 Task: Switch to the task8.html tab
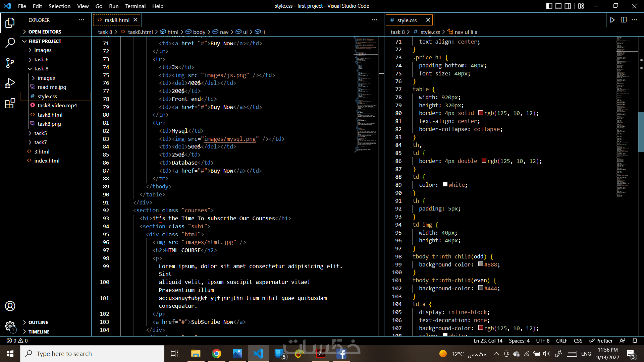[x=117, y=20]
